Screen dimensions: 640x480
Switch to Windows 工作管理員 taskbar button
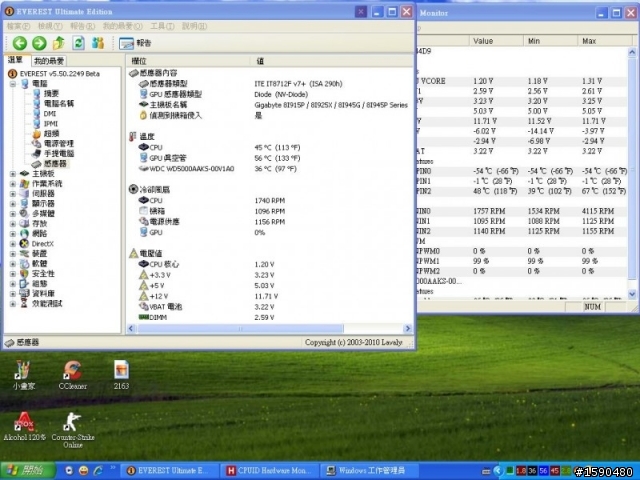(369, 471)
